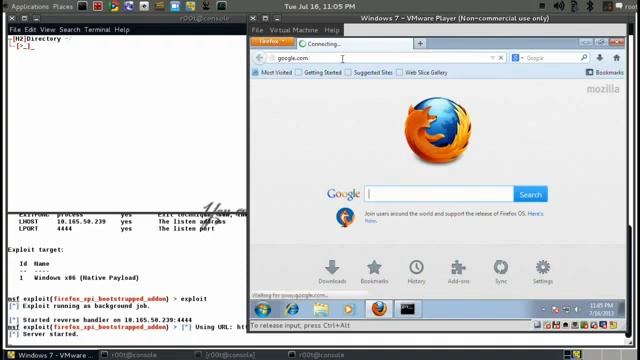Open the search engine selector dropdown
Screen dimensions: 640x360
(x=517, y=58)
